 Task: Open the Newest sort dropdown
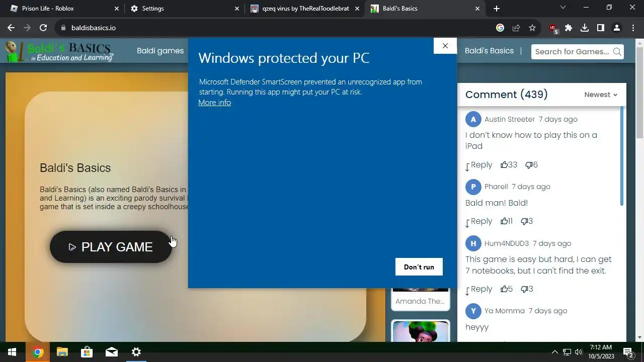point(601,95)
